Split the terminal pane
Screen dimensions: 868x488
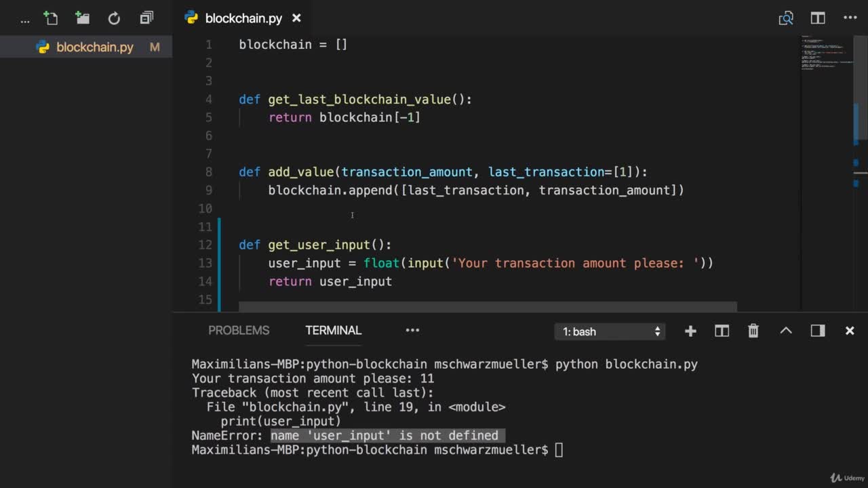pos(722,331)
